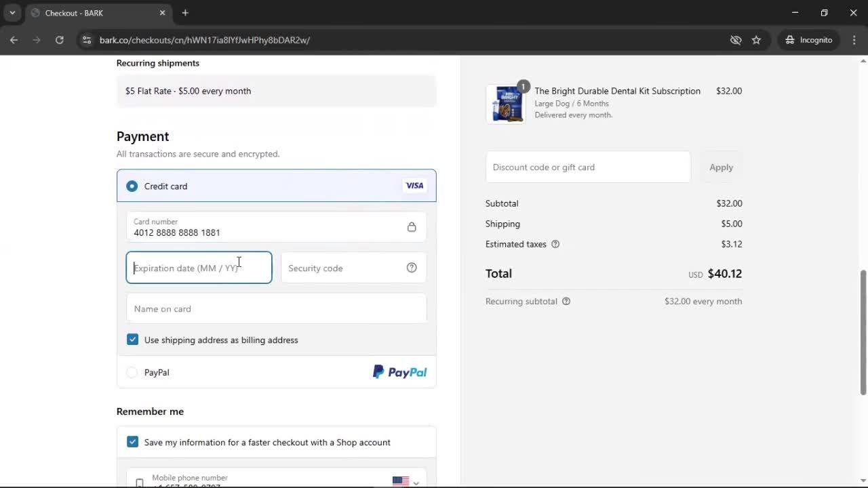868x488 pixels.
Task: Click the scrollbar up arrow
Action: pos(863,61)
